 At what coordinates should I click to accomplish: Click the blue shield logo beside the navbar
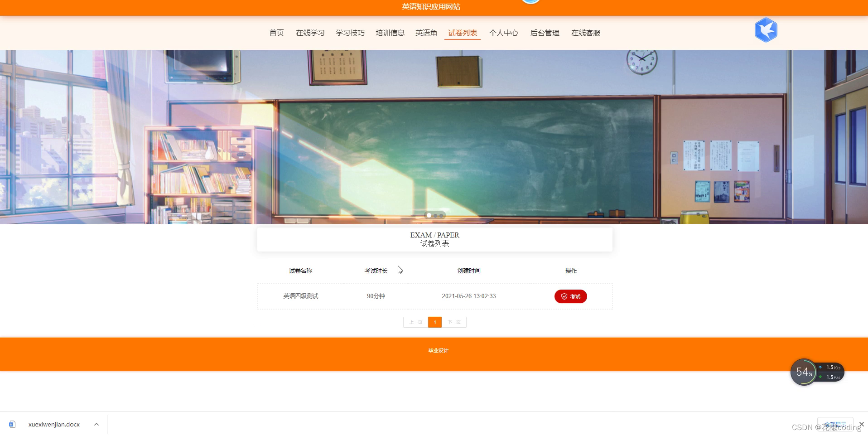click(x=765, y=29)
